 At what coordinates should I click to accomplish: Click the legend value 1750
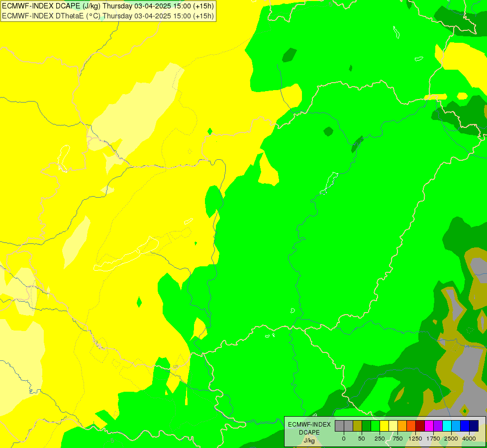coord(433,439)
